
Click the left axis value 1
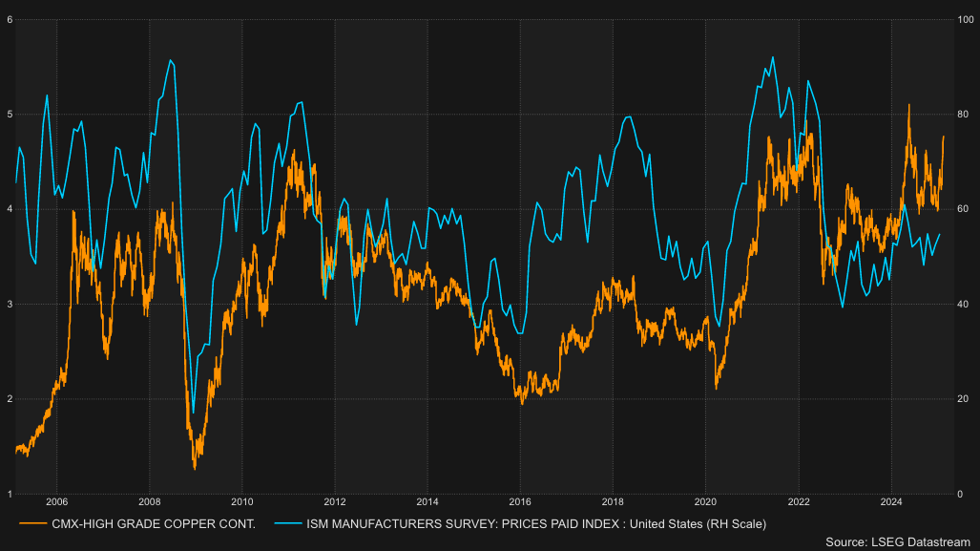point(10,494)
